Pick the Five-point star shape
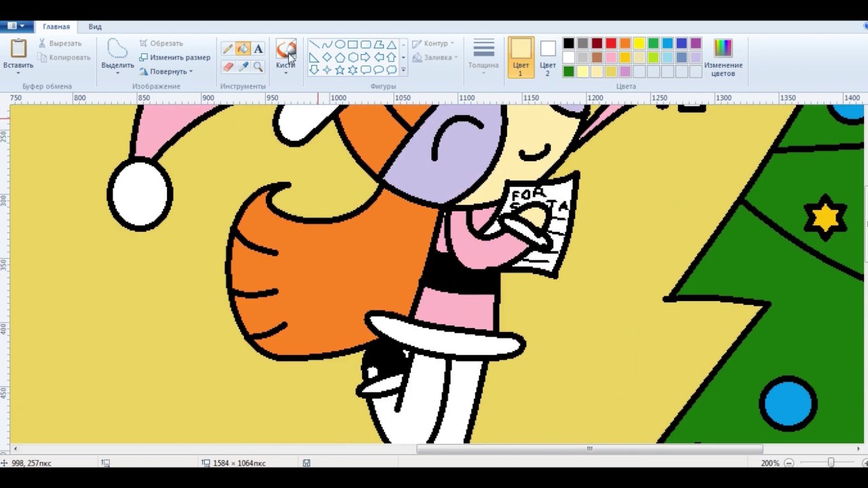This screenshot has width=868, height=488. point(340,70)
